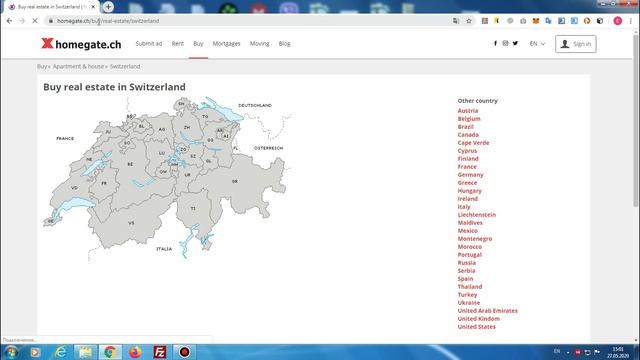This screenshot has height=360, width=640.
Task: Click the black cube extension icon
Action: (x=600, y=21)
